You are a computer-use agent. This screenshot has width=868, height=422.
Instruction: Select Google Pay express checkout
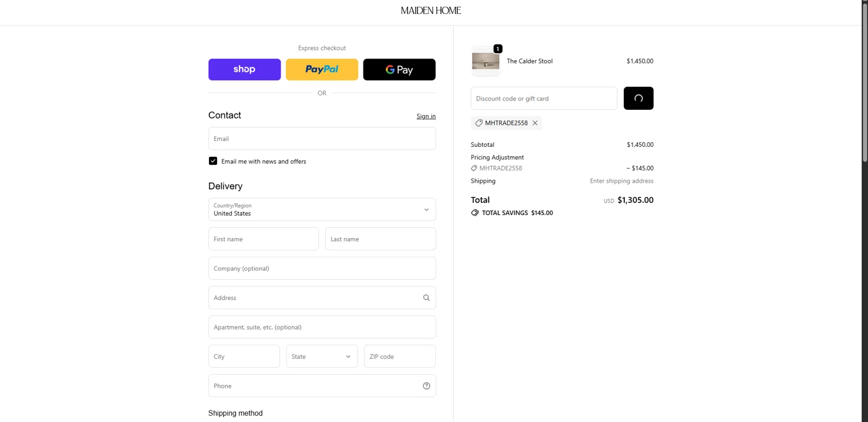(399, 69)
